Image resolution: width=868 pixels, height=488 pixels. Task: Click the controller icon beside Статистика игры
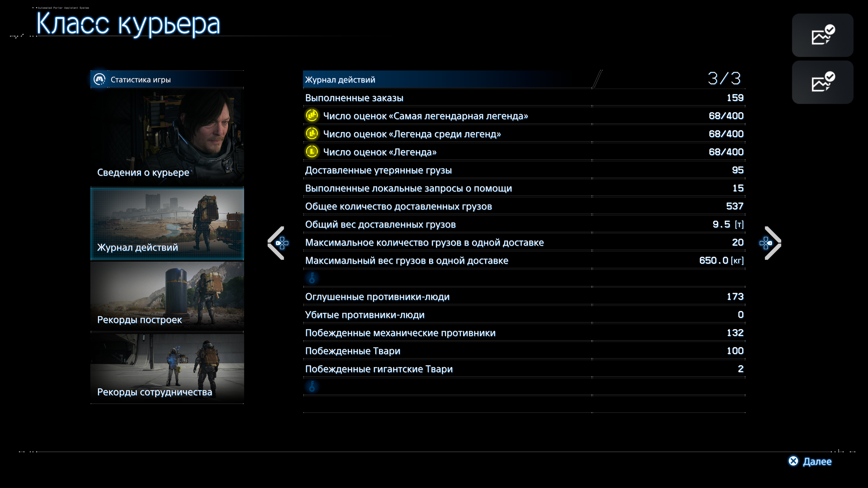pyautogui.click(x=99, y=80)
